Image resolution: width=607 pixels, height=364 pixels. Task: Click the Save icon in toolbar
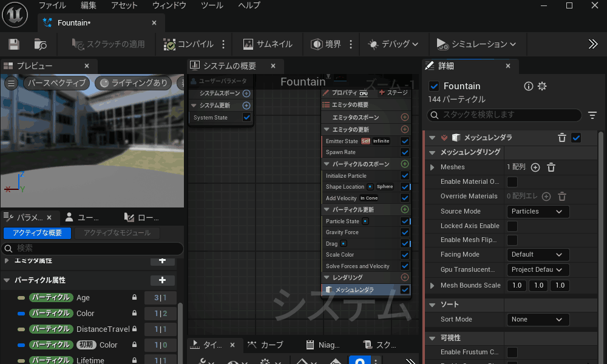13,44
